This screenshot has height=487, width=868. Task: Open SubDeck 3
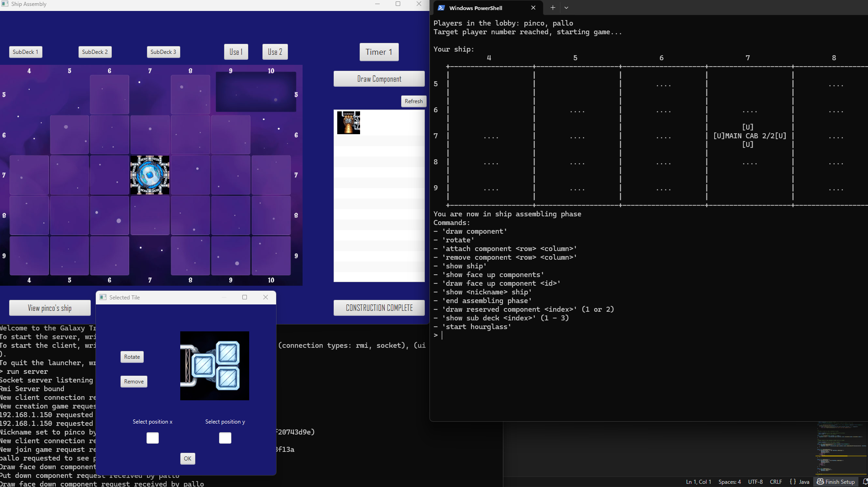point(163,52)
